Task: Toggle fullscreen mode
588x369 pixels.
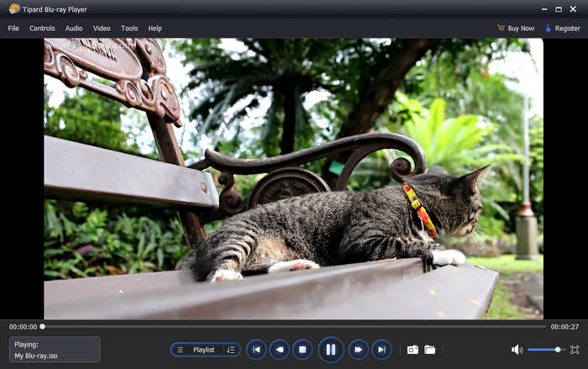Action: 575,350
